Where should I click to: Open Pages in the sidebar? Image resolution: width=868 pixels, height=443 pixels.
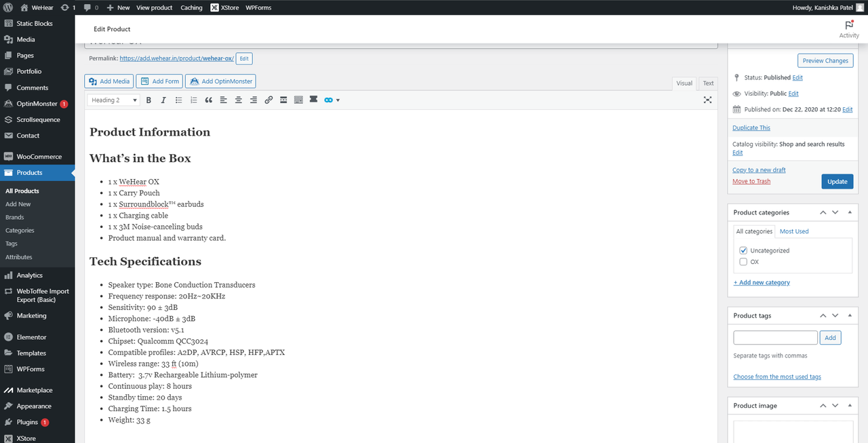pyautogui.click(x=25, y=56)
